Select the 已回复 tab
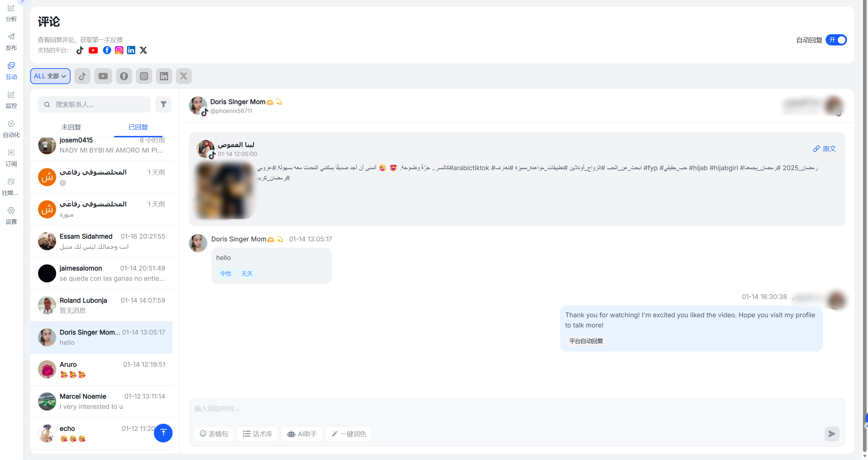The width and height of the screenshot is (868, 460). (138, 127)
